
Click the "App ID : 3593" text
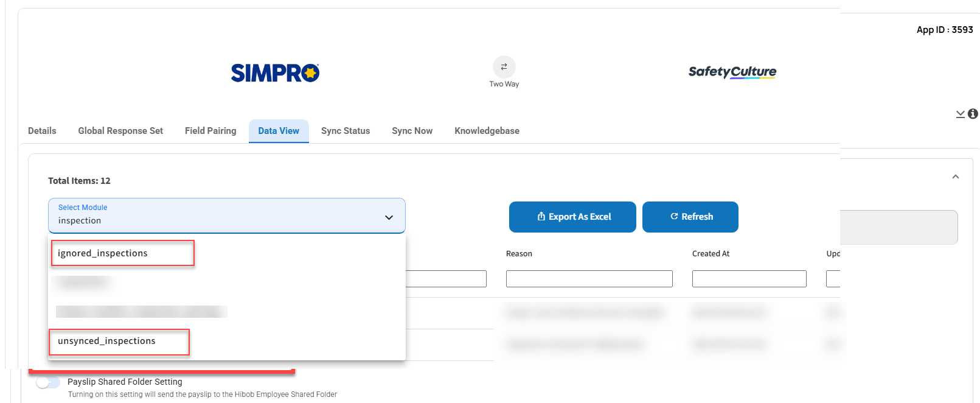point(945,30)
